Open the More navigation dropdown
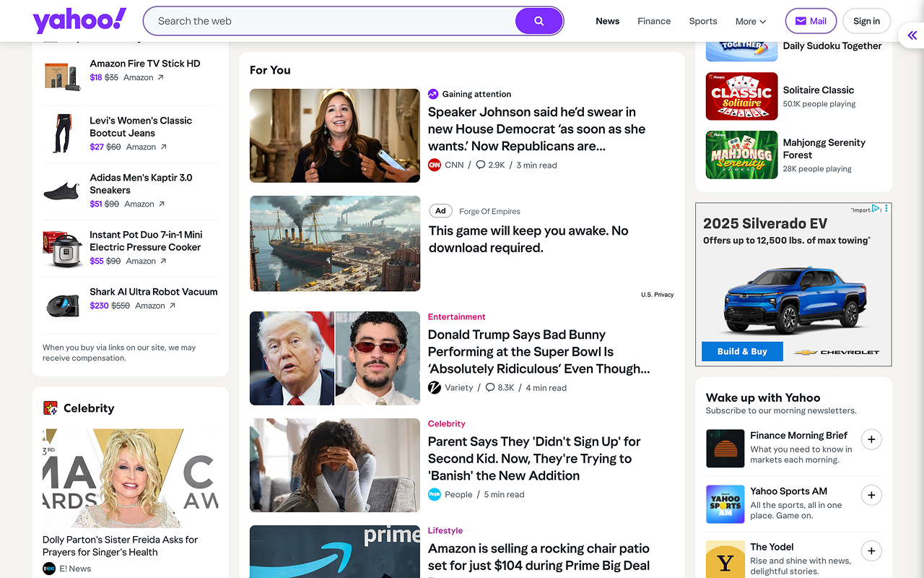Screen dimensions: 924x578 [x=750, y=21]
